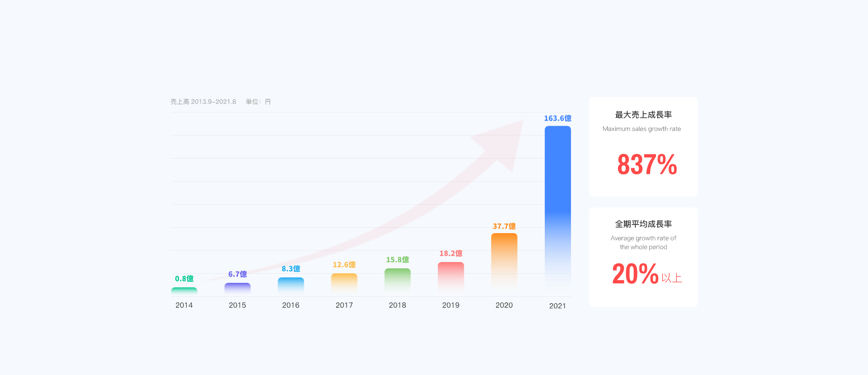Click the light blue 2016 bar

291,286
